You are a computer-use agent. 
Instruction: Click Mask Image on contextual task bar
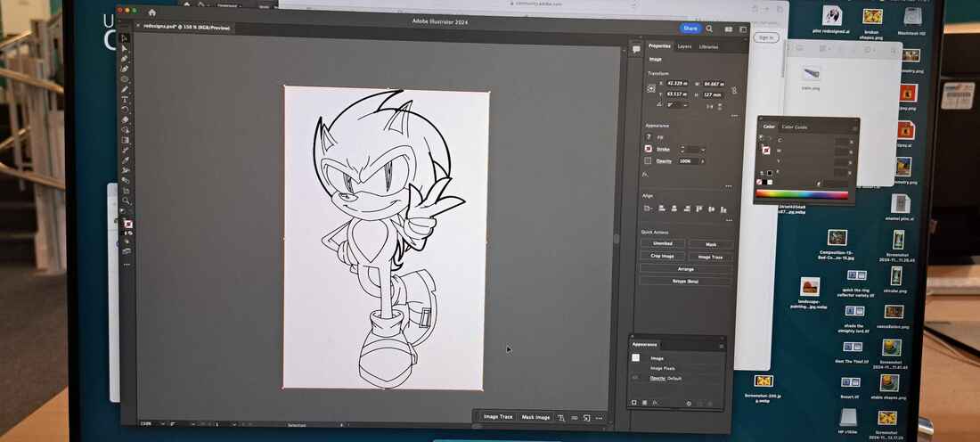(536, 417)
